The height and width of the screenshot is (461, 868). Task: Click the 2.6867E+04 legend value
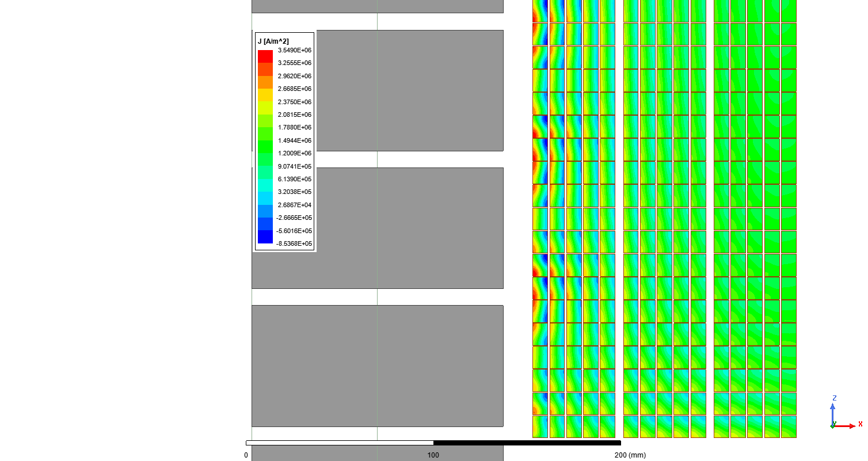coord(294,205)
